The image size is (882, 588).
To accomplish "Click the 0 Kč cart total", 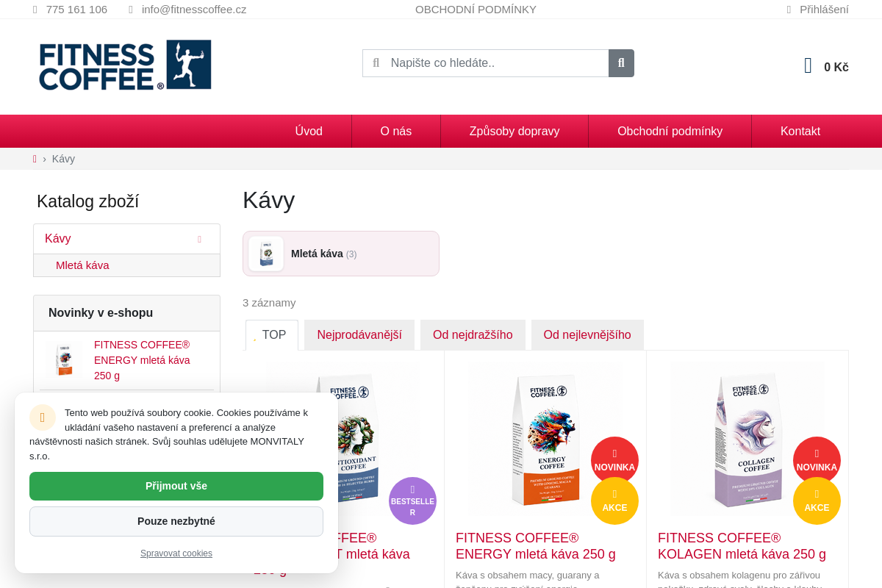I will coord(836,67).
